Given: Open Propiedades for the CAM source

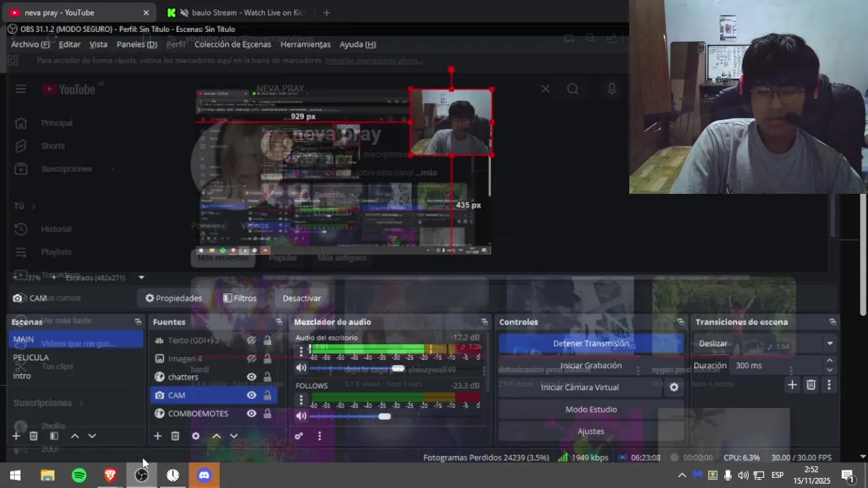Looking at the screenshot, I should [x=174, y=298].
